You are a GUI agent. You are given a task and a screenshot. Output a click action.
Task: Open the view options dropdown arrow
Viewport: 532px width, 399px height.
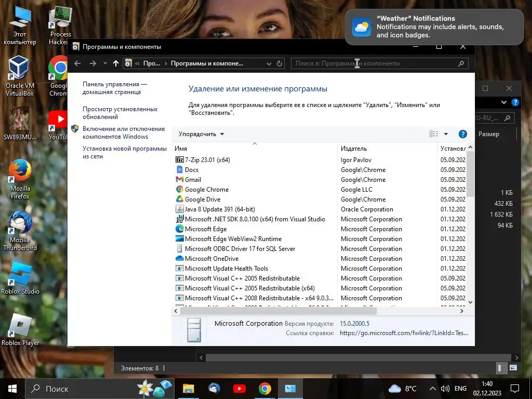click(446, 134)
